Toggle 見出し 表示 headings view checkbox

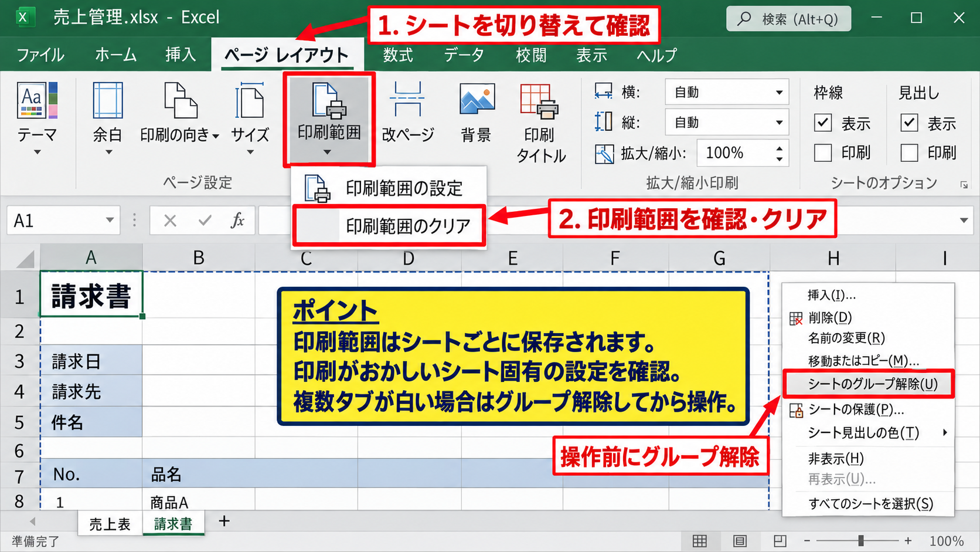click(909, 123)
